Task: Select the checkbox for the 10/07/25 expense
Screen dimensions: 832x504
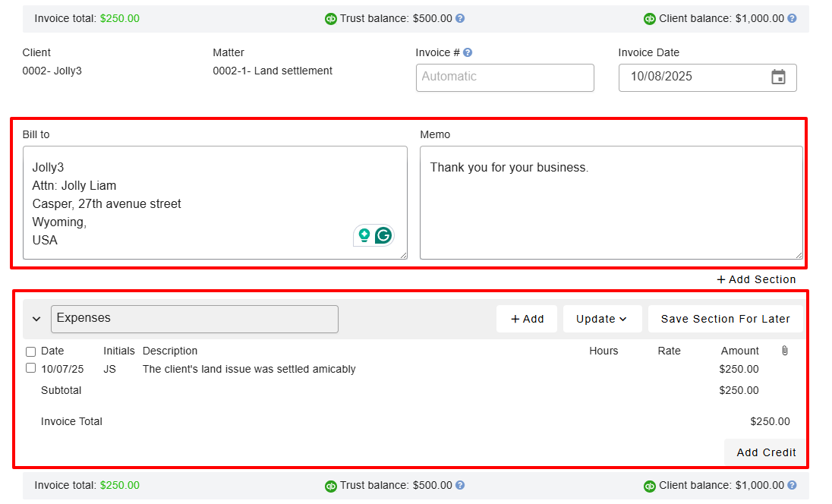Action: pyautogui.click(x=30, y=368)
